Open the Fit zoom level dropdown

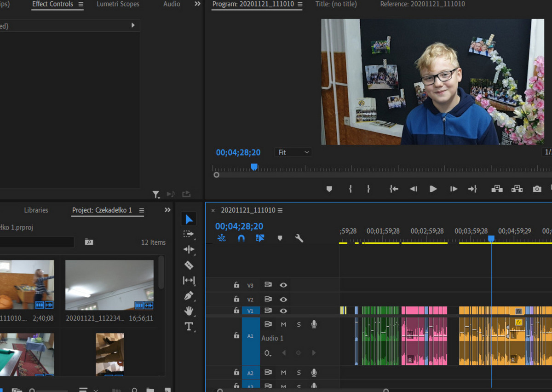(293, 152)
